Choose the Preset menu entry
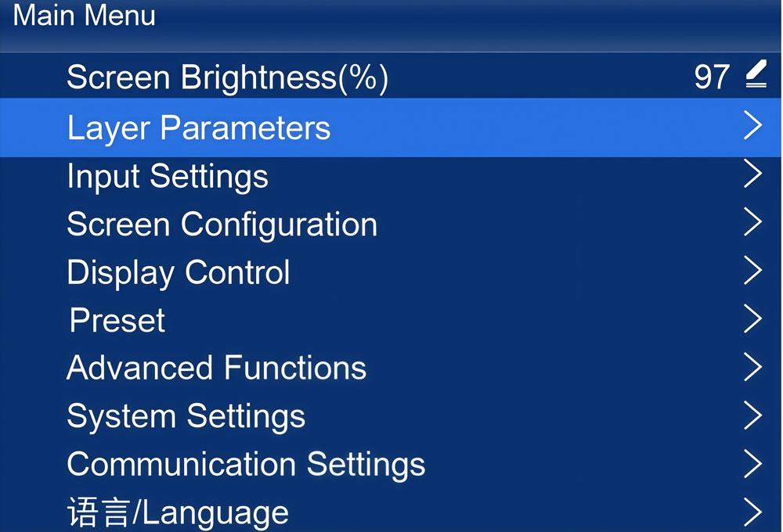The height and width of the screenshot is (532, 783). [117, 321]
